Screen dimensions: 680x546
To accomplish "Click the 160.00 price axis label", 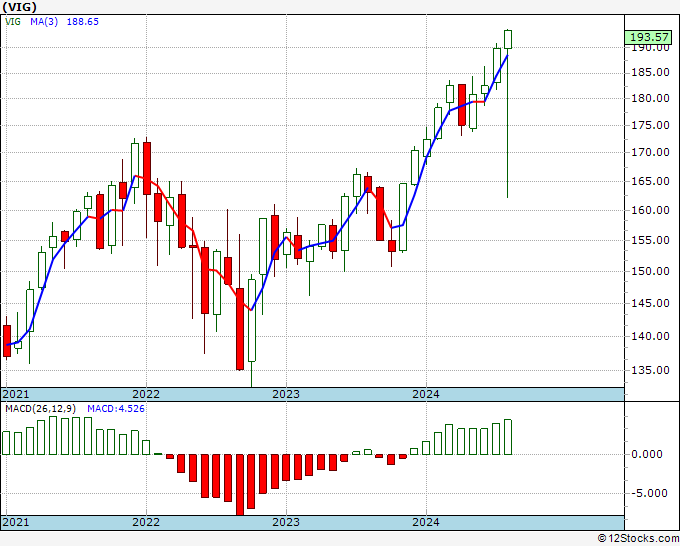I will 651,210.
